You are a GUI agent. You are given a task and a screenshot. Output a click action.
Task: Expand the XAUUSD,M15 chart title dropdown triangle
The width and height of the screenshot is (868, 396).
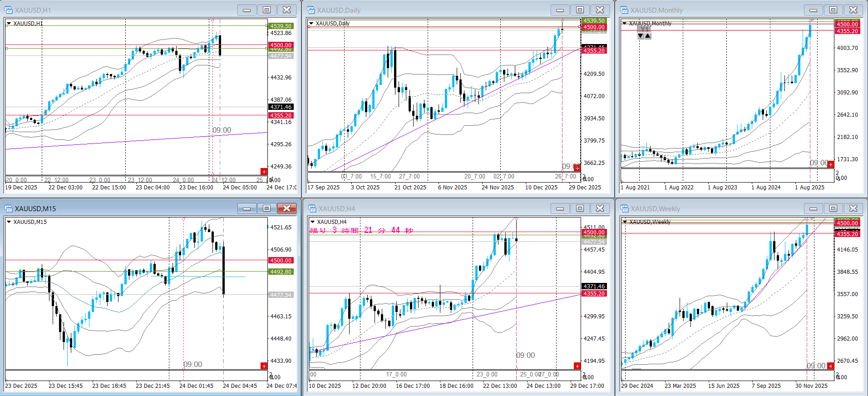pyautogui.click(x=9, y=222)
